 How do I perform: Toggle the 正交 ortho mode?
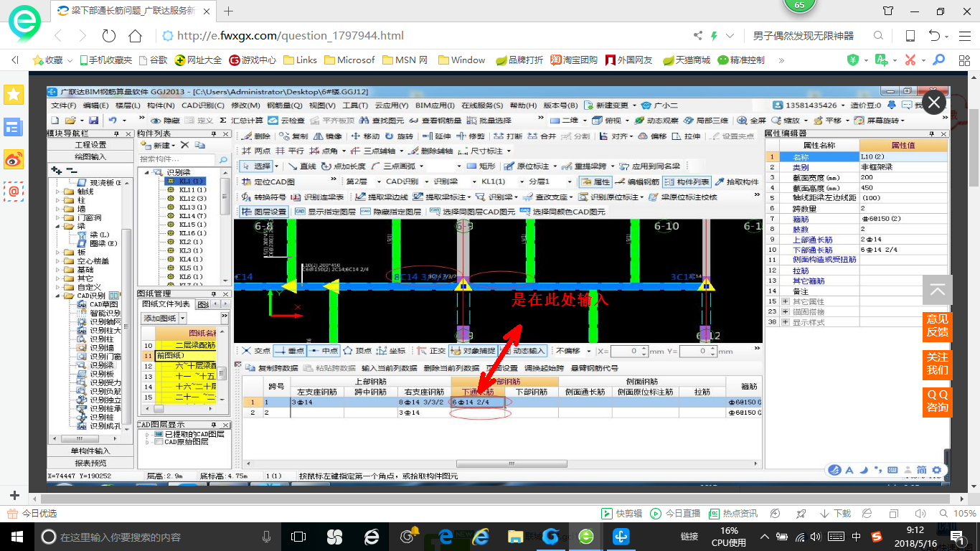[x=432, y=351]
